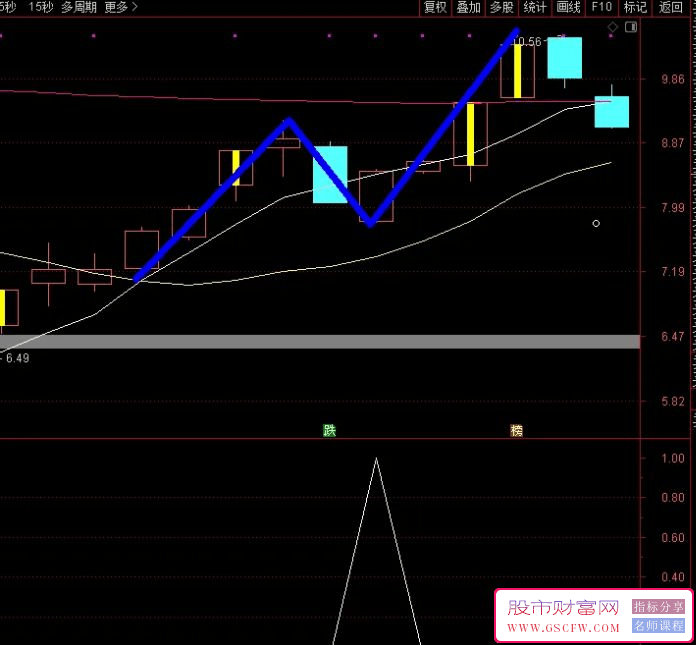This screenshot has width=696, height=645.
Task: Activate the 画线 drawing tool
Action: (569, 8)
